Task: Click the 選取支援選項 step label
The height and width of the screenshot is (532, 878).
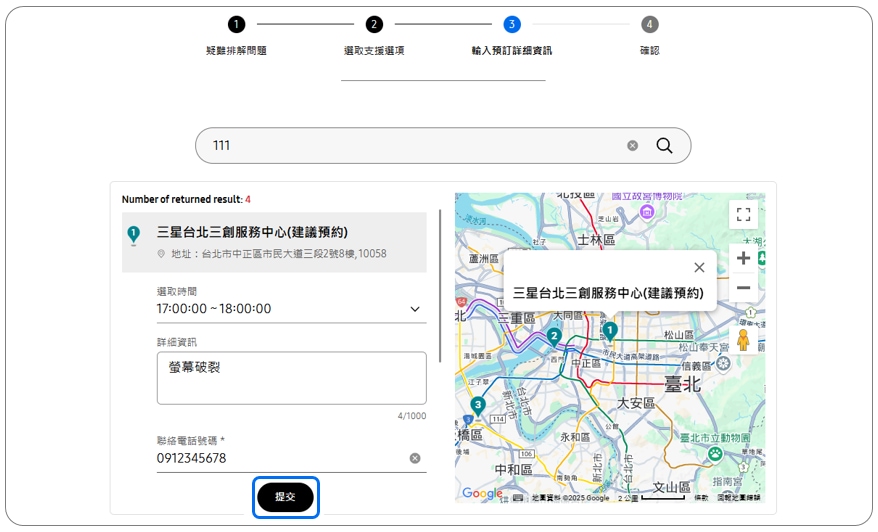Action: (x=374, y=50)
